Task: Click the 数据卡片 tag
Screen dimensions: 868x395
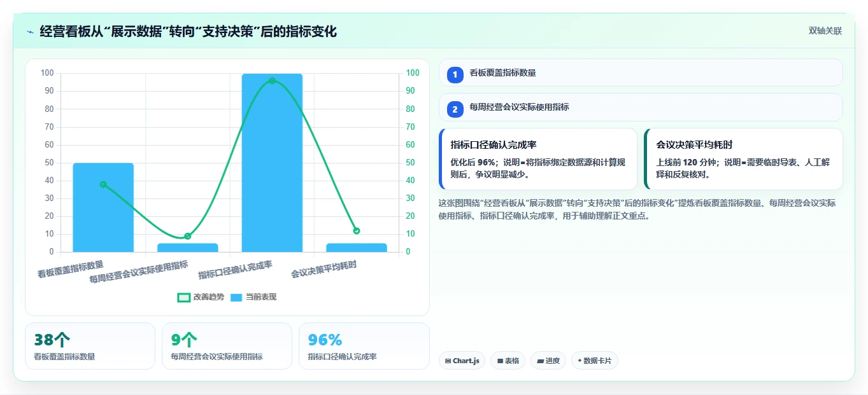Action: 594,361
